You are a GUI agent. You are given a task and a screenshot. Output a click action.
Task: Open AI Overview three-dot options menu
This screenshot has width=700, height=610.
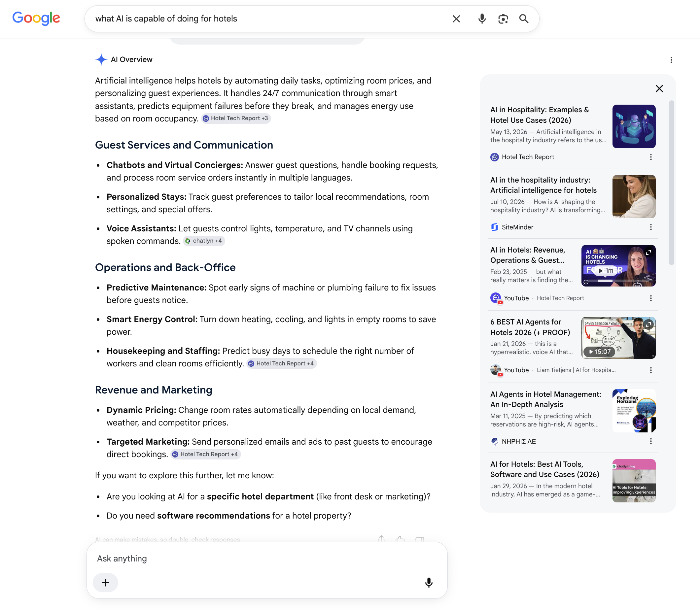tap(671, 60)
